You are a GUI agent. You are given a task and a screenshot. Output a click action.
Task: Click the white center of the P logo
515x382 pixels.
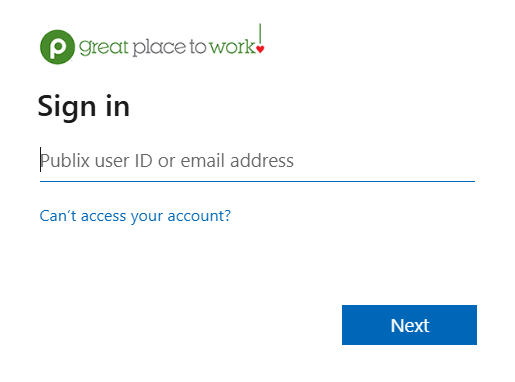click(x=58, y=47)
